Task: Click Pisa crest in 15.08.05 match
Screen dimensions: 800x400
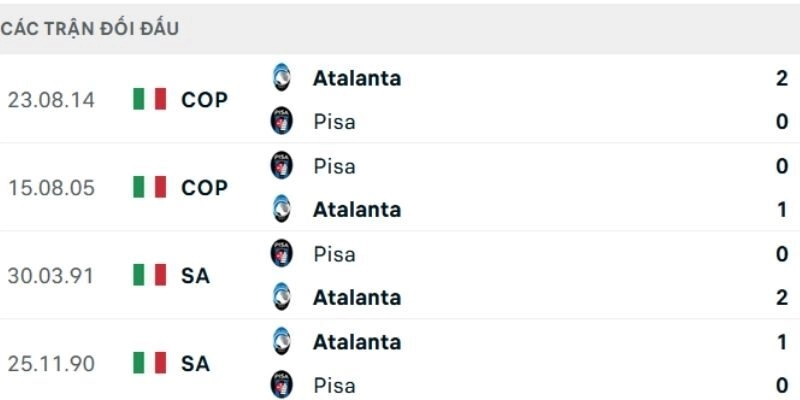Action: click(282, 166)
